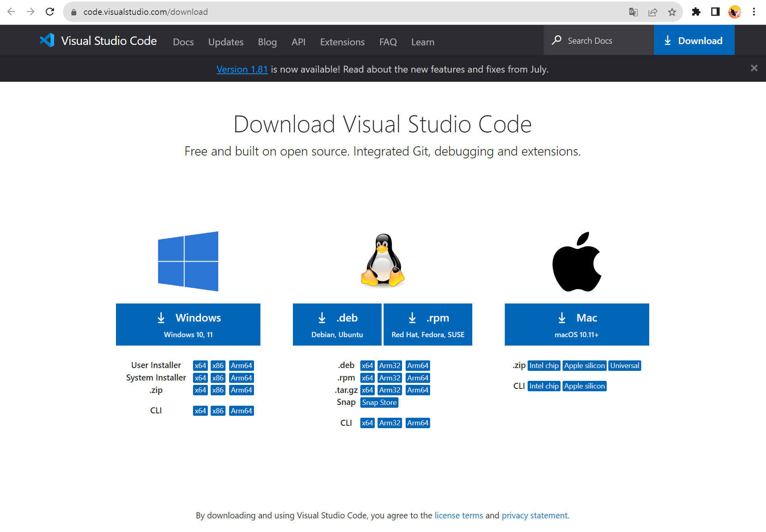766x532 pixels.
Task: Select Linux .rpm x64 download
Action: click(x=367, y=378)
